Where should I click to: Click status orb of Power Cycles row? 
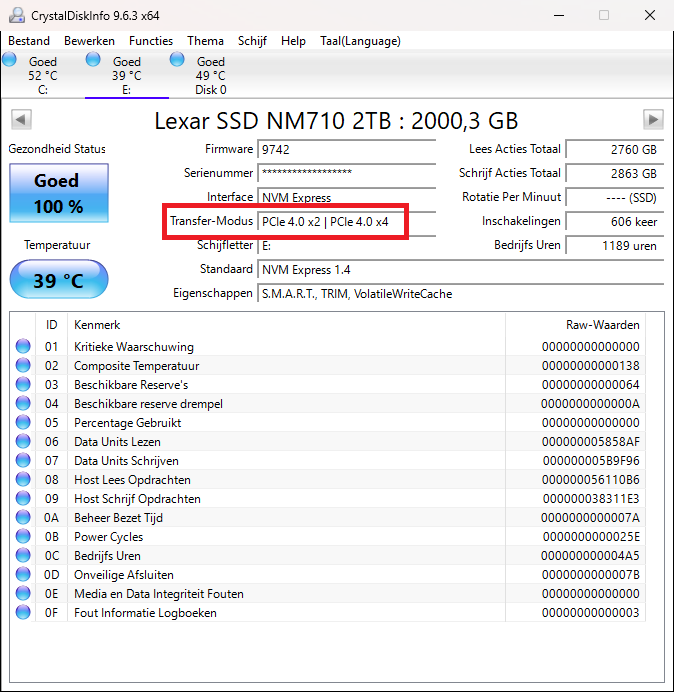click(x=23, y=536)
